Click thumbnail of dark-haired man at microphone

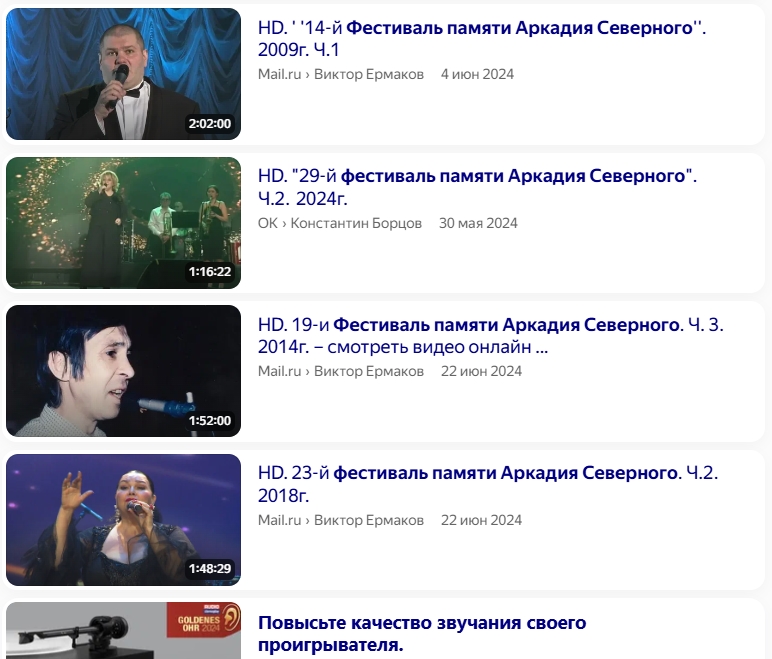tap(124, 371)
